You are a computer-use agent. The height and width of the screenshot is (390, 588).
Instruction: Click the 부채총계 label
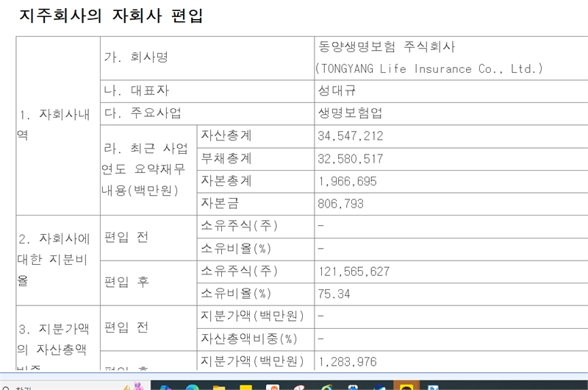[x=226, y=158]
